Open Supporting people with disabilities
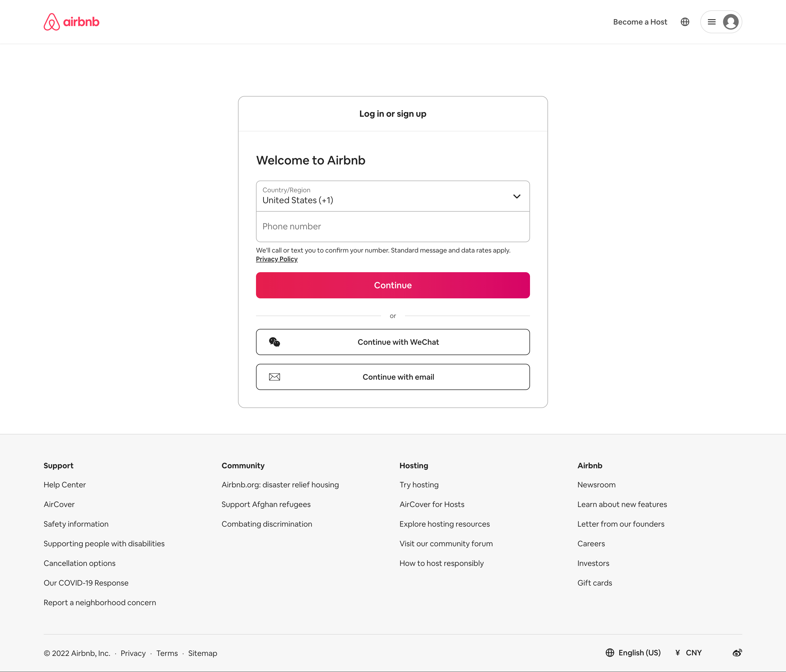This screenshot has height=672, width=786. pyautogui.click(x=104, y=544)
